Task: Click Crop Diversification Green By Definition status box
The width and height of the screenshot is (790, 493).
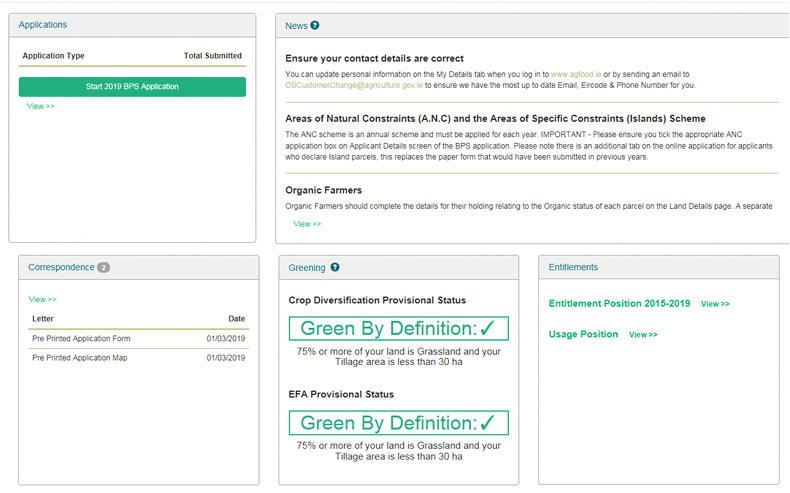Action: click(398, 329)
